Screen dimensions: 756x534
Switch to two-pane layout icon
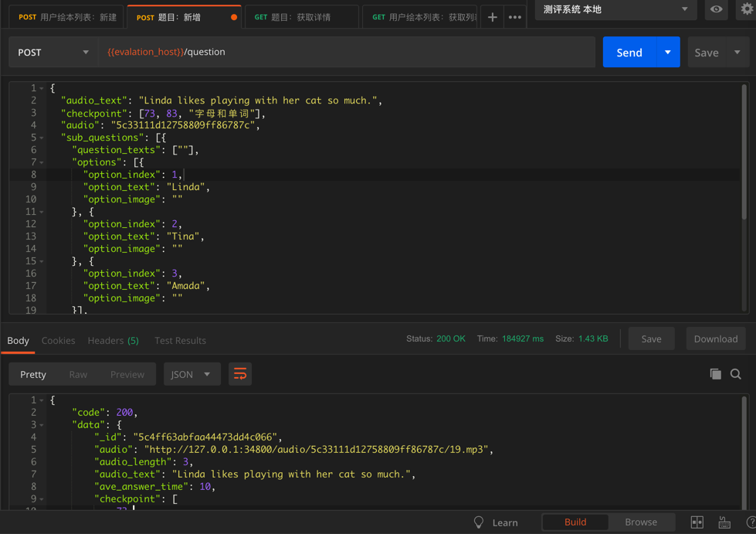click(x=697, y=522)
